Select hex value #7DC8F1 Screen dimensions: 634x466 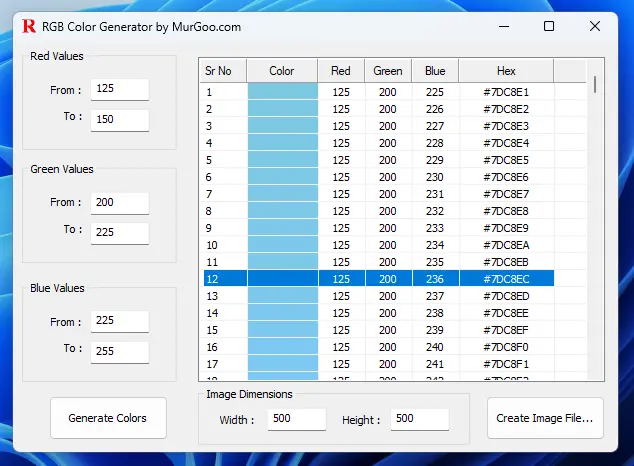506,364
